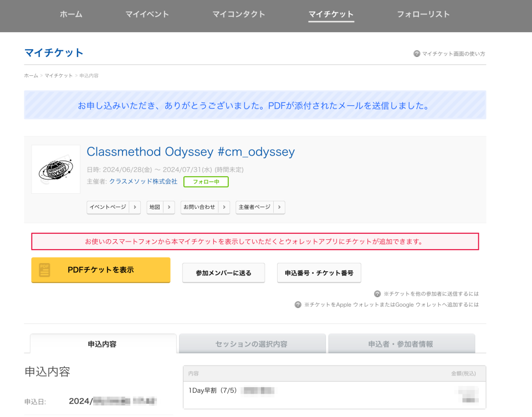Click the 申込番号・チケット番号 button

(x=319, y=272)
